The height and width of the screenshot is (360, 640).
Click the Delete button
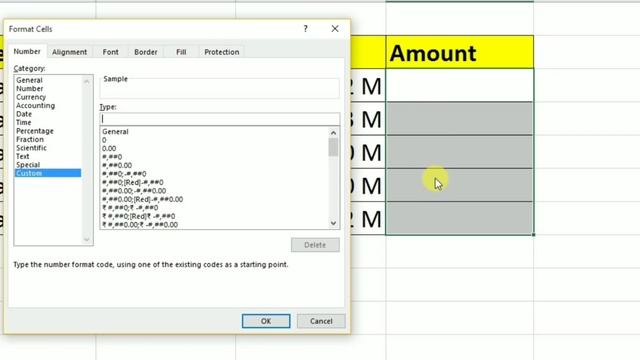click(315, 245)
